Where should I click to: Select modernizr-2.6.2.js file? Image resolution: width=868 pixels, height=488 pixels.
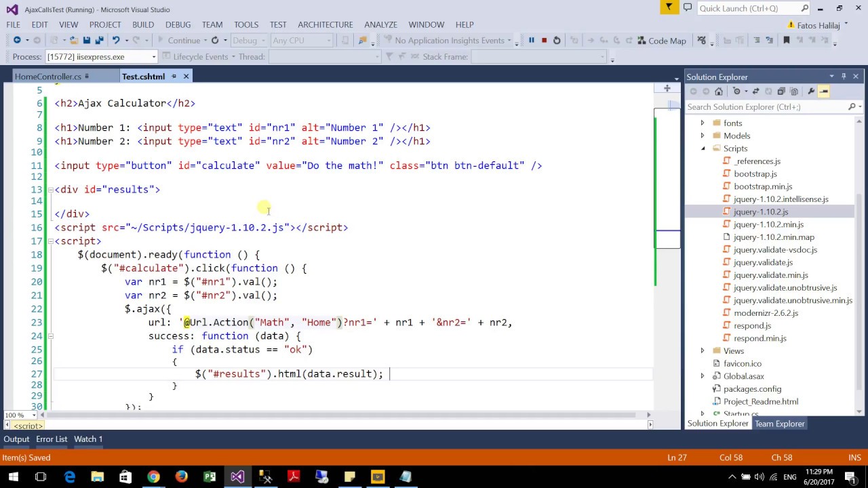766,313
